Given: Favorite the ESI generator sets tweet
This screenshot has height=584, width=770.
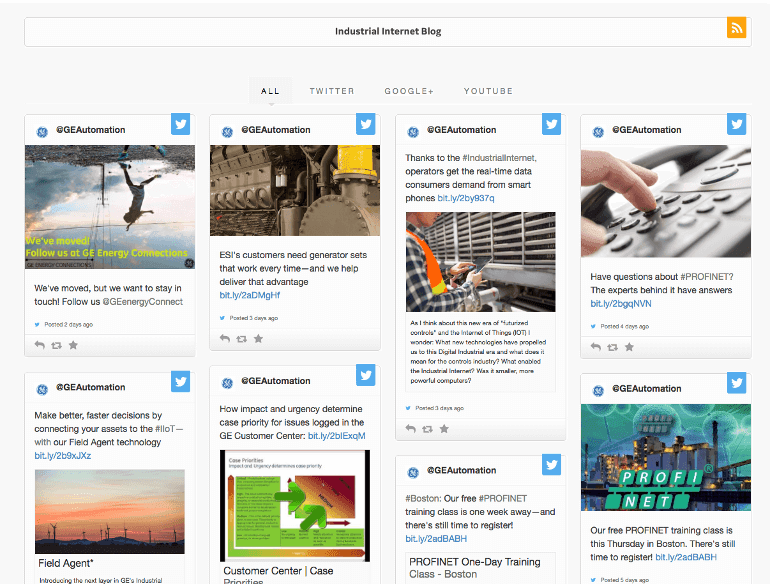Looking at the screenshot, I should (258, 338).
